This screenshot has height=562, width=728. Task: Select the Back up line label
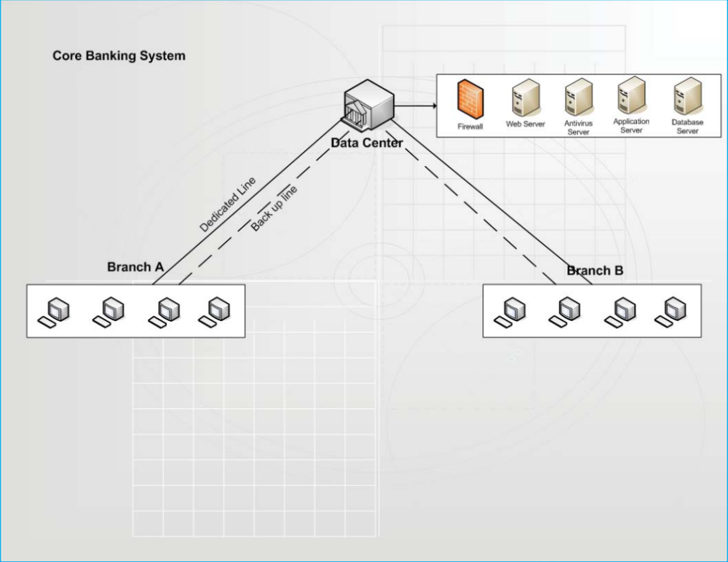point(274,208)
